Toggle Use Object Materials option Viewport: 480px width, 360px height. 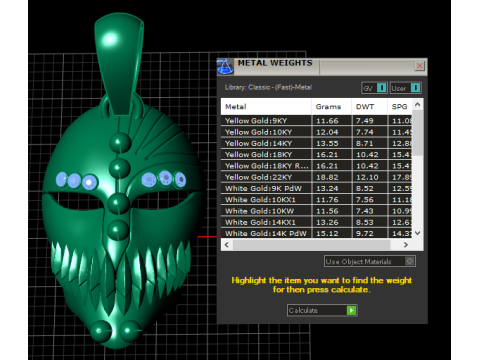tap(370, 261)
